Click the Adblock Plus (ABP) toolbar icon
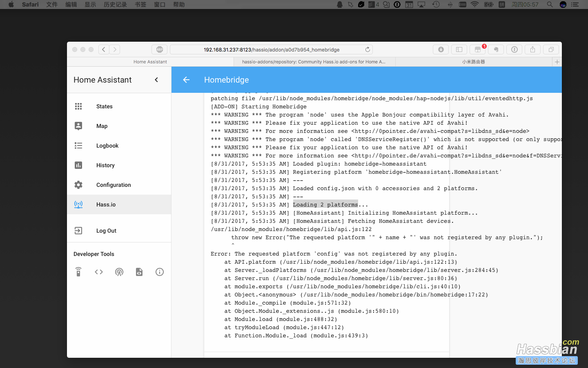Viewport: 588px width, 368px height. (160, 49)
